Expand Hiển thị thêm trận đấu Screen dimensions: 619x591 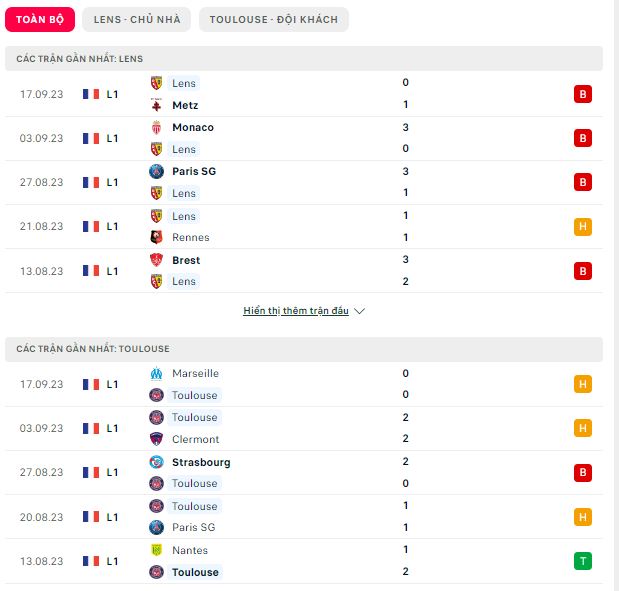296,311
